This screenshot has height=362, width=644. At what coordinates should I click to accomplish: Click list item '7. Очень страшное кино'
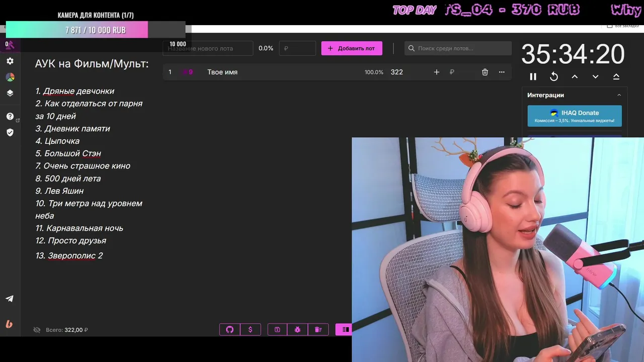[x=83, y=166]
